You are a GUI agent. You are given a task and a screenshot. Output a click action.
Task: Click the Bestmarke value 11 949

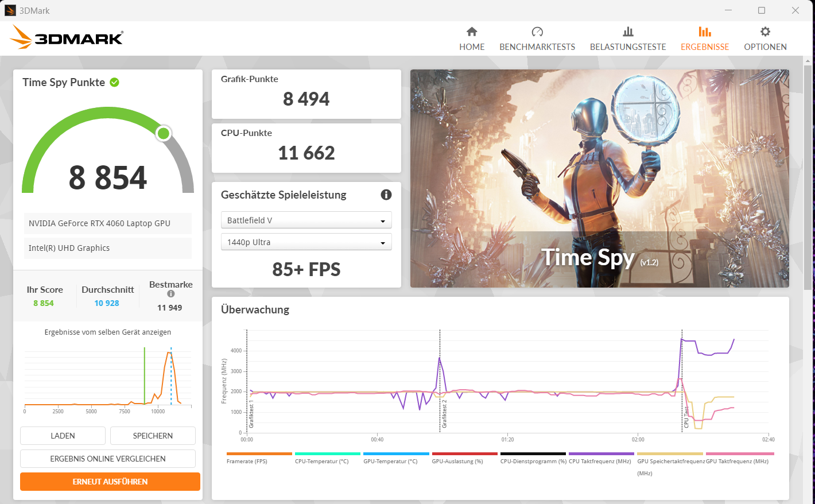169,308
